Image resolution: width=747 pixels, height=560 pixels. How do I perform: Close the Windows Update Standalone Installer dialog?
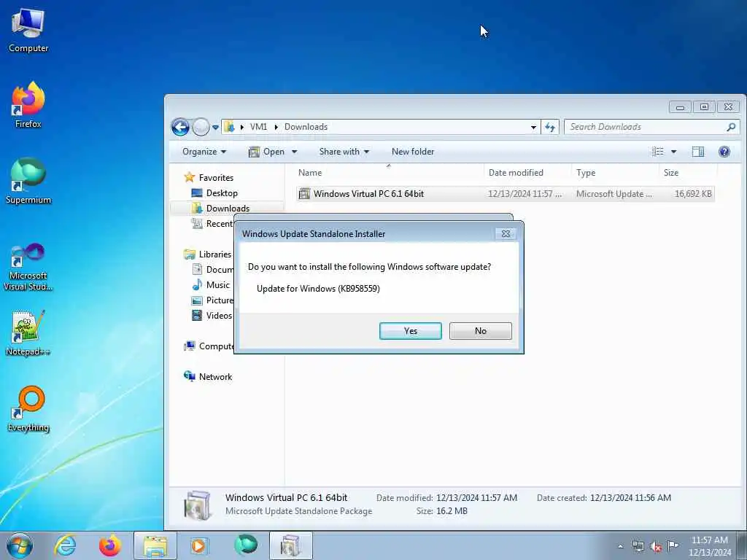point(506,234)
